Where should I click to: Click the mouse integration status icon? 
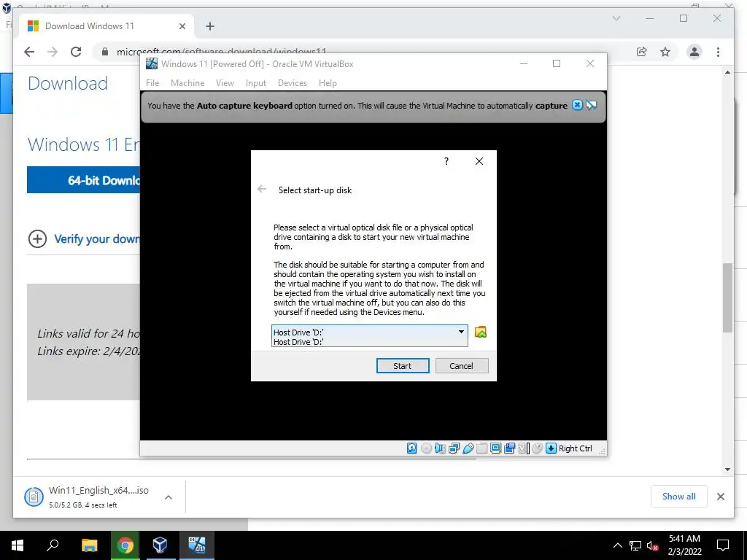pyautogui.click(x=538, y=448)
